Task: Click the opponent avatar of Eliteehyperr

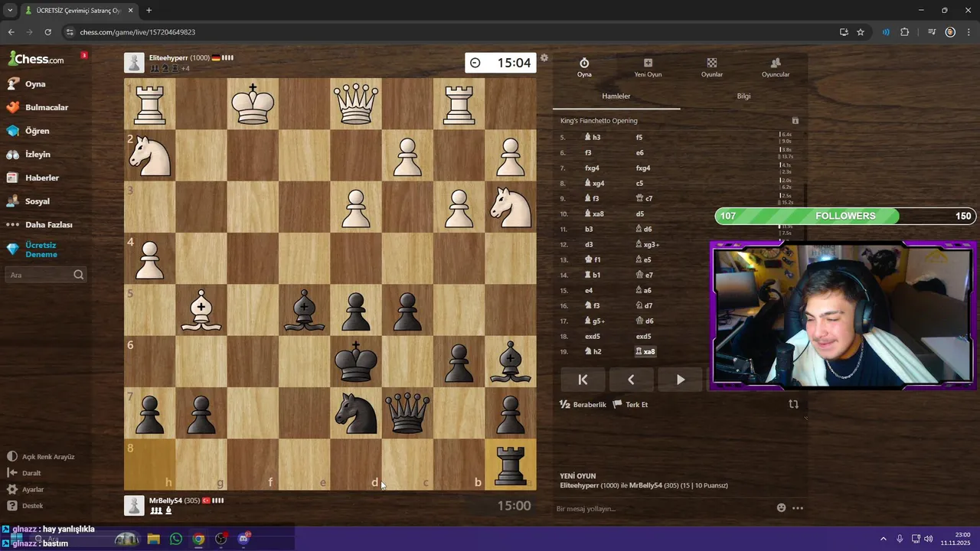Action: 134,63
